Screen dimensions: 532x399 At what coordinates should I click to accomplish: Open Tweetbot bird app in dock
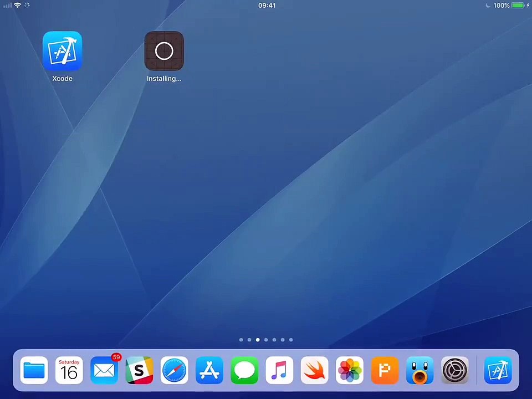click(420, 370)
